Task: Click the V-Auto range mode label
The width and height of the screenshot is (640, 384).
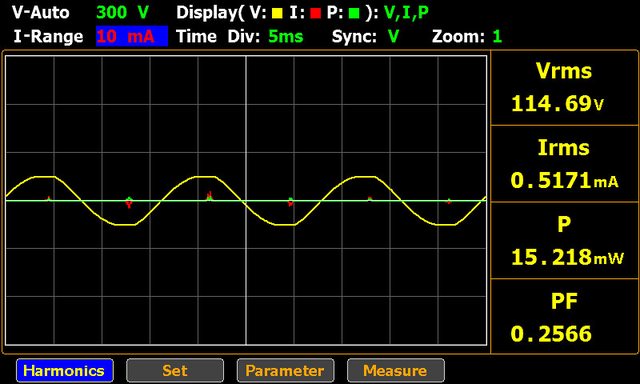Action: (x=40, y=12)
